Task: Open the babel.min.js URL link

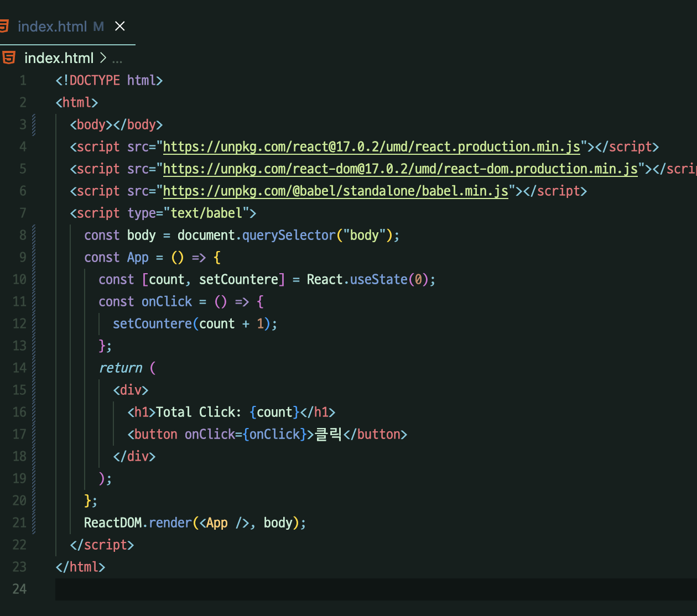Action: coord(335,191)
